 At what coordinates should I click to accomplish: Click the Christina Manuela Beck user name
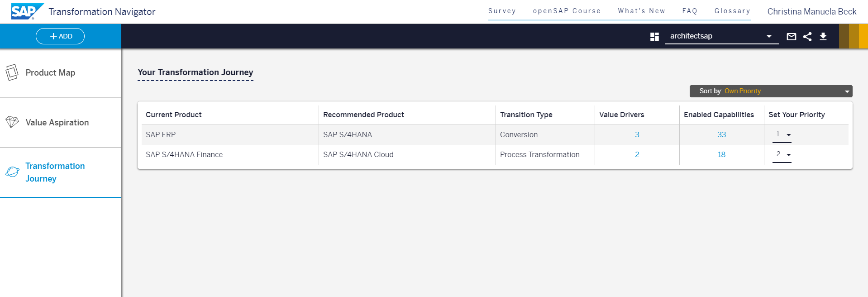pos(811,12)
